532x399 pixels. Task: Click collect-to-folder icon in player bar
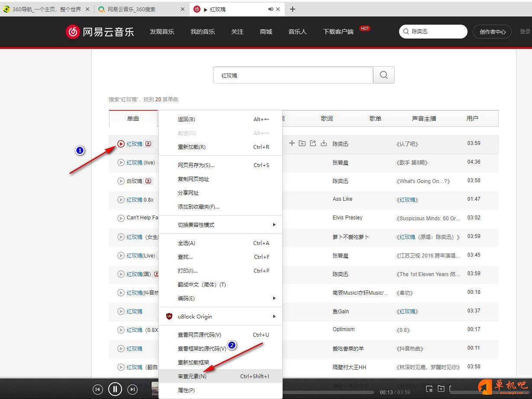(441, 389)
